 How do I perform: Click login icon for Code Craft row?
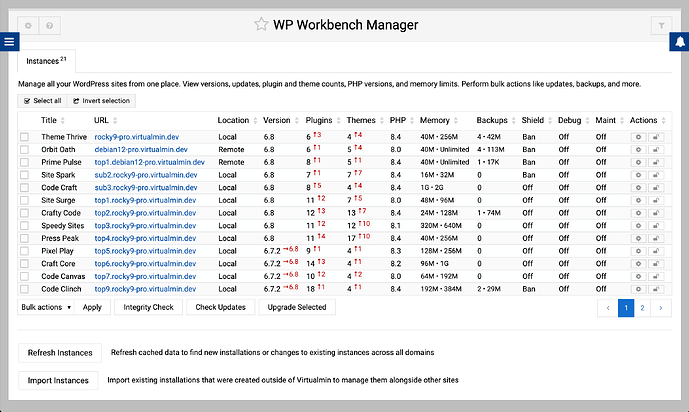[656, 188]
